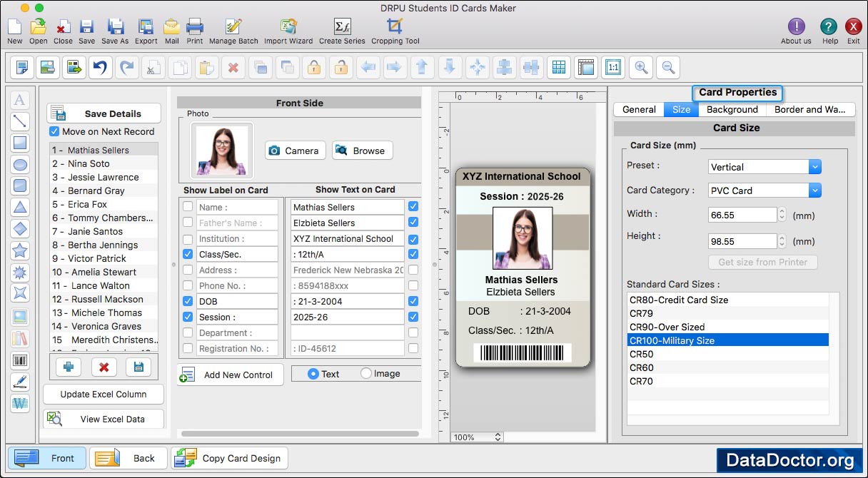The image size is (868, 478).
Task: Click the Width input field 66.55
Action: click(742, 214)
